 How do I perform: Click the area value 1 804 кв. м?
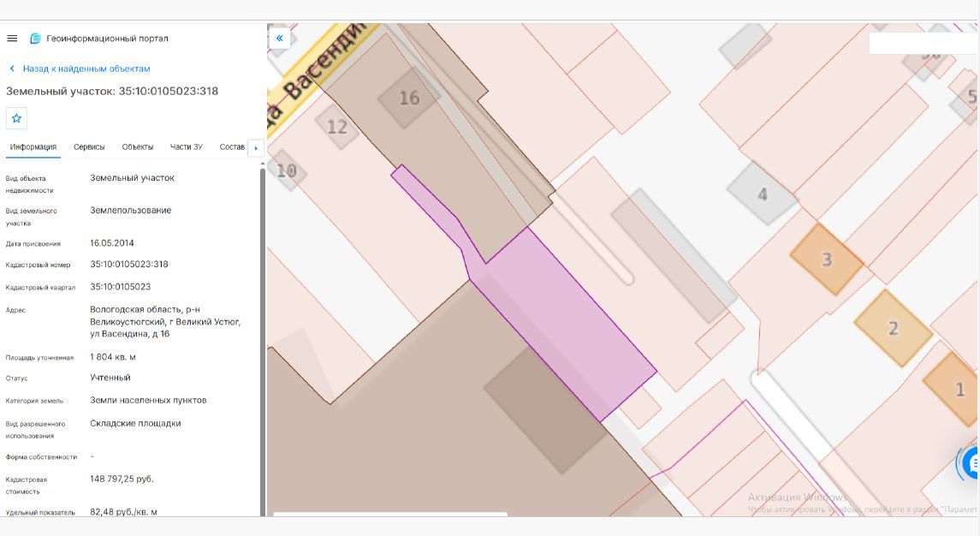[x=113, y=357]
